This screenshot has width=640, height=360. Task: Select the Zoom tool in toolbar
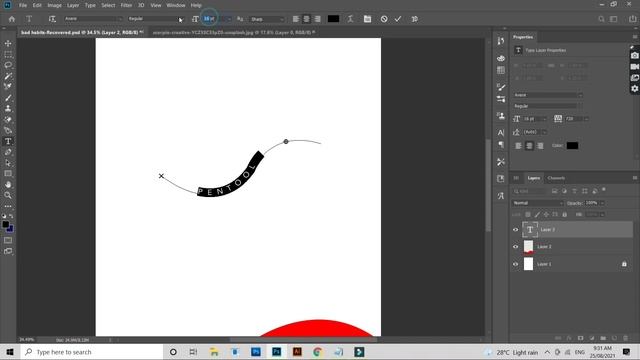coord(8,196)
